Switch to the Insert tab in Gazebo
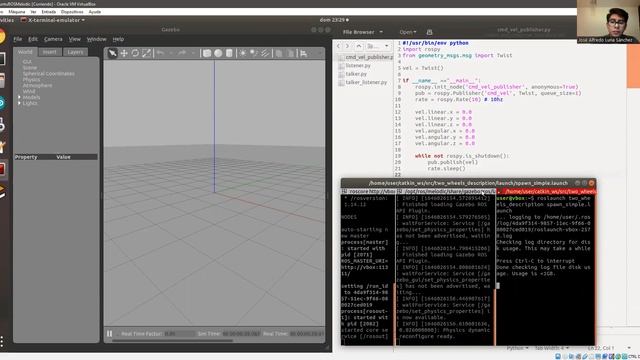This screenshot has width=640, height=360. [x=50, y=52]
